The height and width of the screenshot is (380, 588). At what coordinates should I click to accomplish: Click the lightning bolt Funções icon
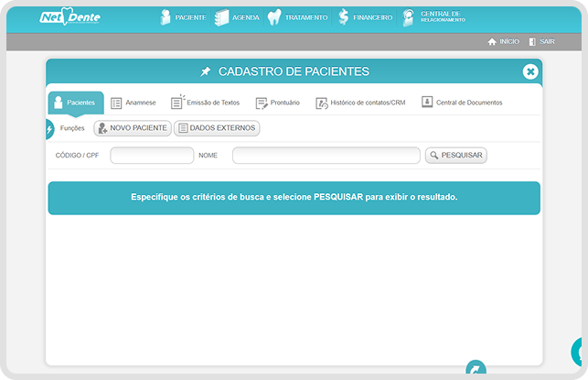pyautogui.click(x=49, y=129)
